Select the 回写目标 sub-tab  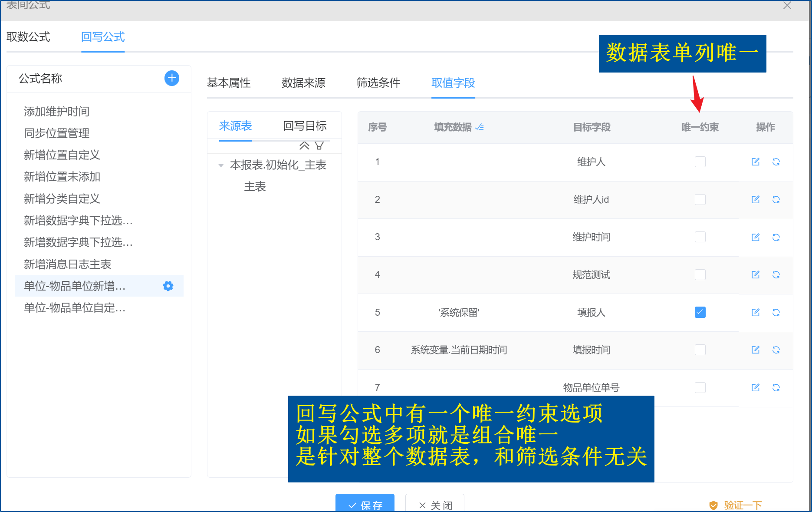pyautogui.click(x=305, y=126)
